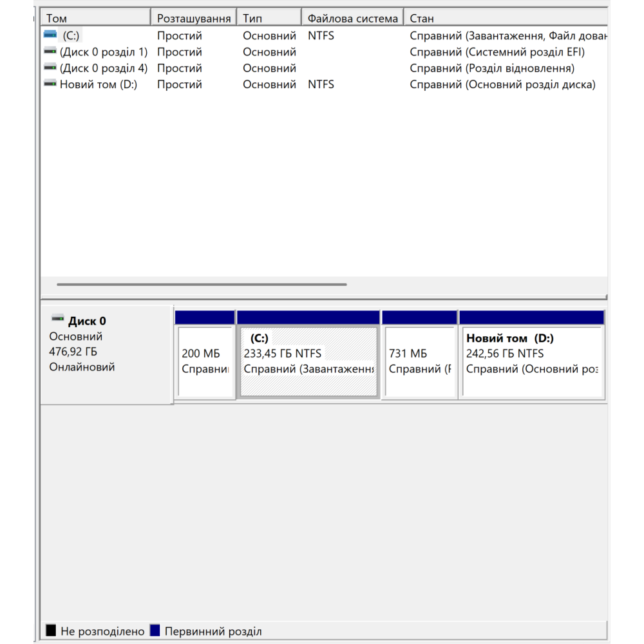Select the C: 233,45 ГБ partition block
This screenshot has width=644, height=644.
pos(308,362)
